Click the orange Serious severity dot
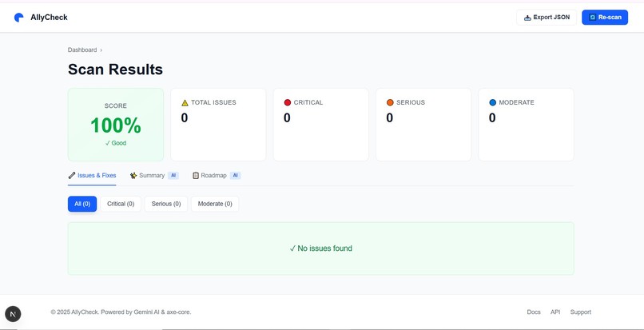The image size is (644, 330). pos(390,102)
